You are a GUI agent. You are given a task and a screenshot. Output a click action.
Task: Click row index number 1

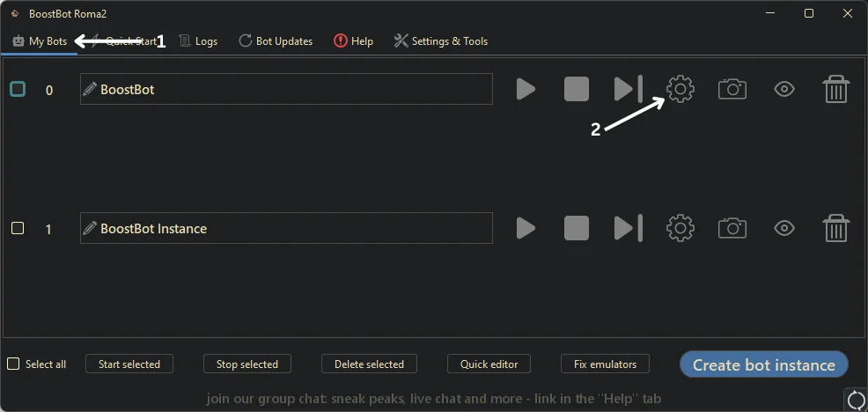click(x=48, y=229)
